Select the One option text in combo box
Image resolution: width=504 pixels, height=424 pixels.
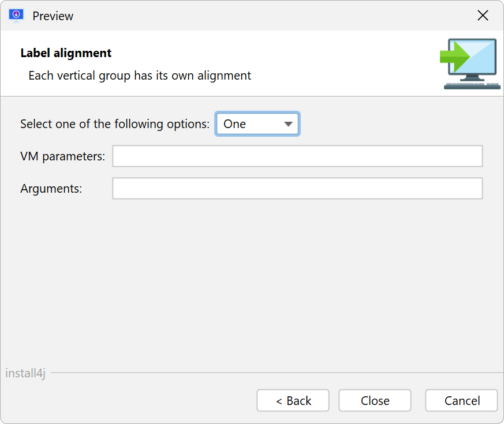click(x=234, y=124)
